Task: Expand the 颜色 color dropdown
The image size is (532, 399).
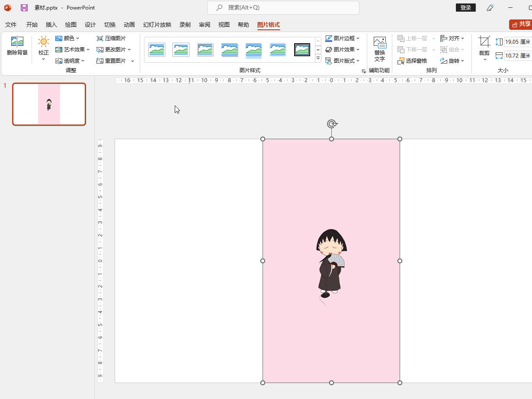Action: 68,38
